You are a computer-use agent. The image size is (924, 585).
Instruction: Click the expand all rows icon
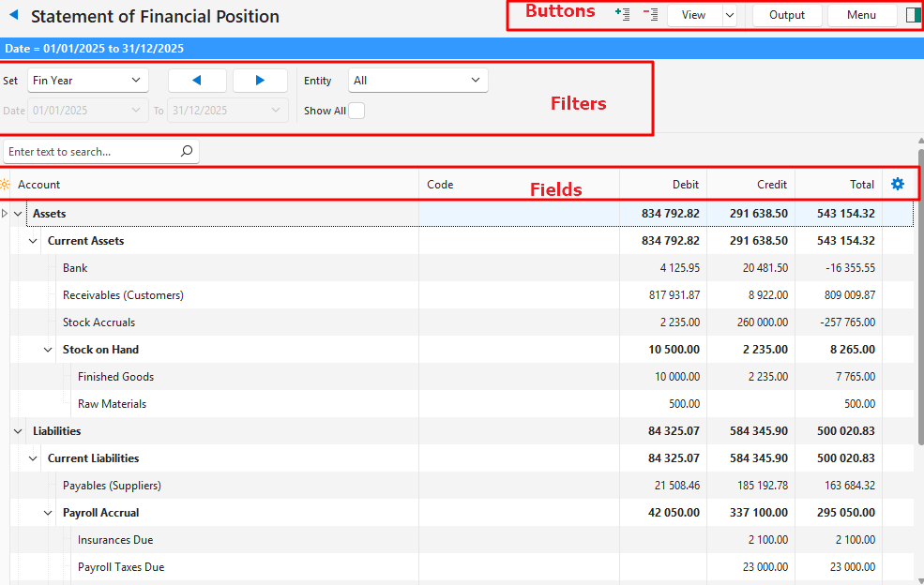pyautogui.click(x=621, y=15)
